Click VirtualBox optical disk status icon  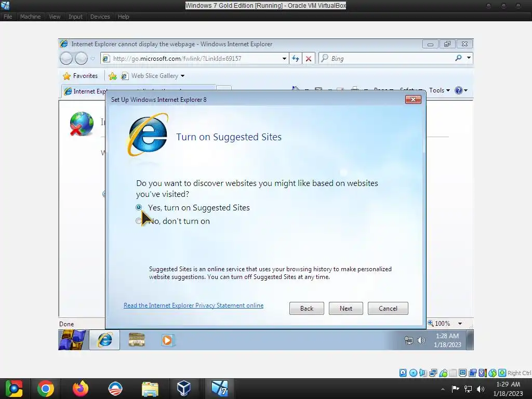point(413,373)
